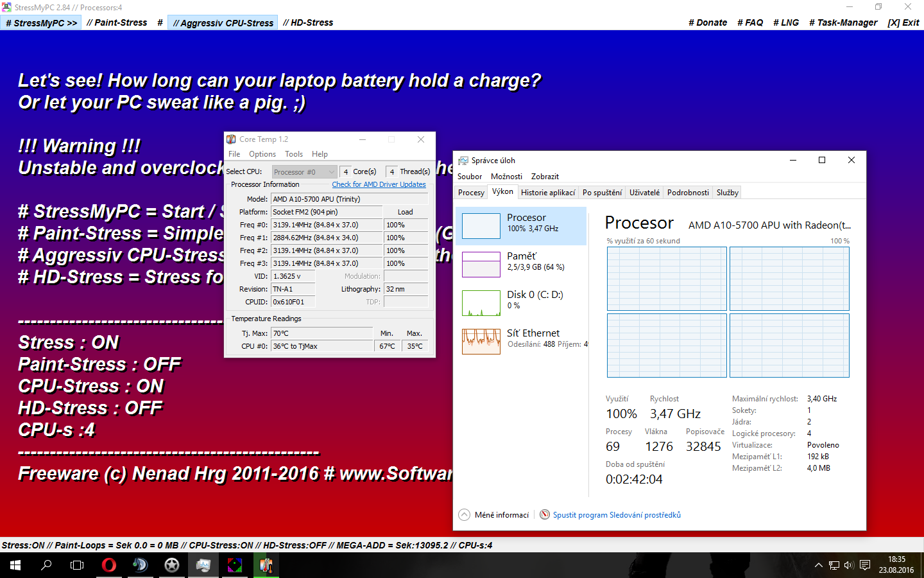Switch to StressMyPC colorful taskbar icon
This screenshot has height=578, width=924.
pyautogui.click(x=235, y=565)
